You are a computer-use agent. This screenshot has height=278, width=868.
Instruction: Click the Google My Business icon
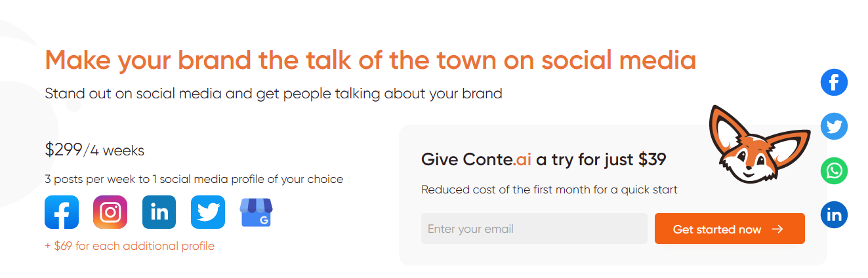coord(256,212)
